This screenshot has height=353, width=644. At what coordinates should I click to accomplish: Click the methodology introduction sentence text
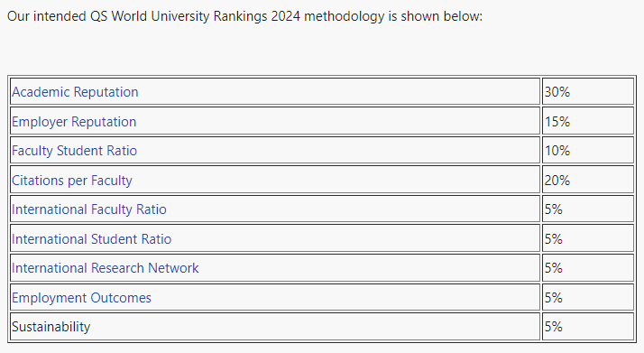tap(244, 16)
